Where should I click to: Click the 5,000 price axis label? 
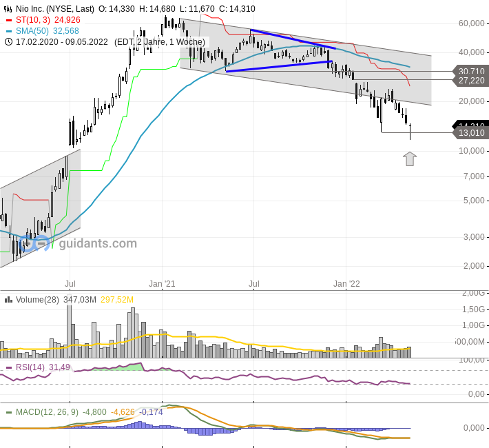click(474, 201)
